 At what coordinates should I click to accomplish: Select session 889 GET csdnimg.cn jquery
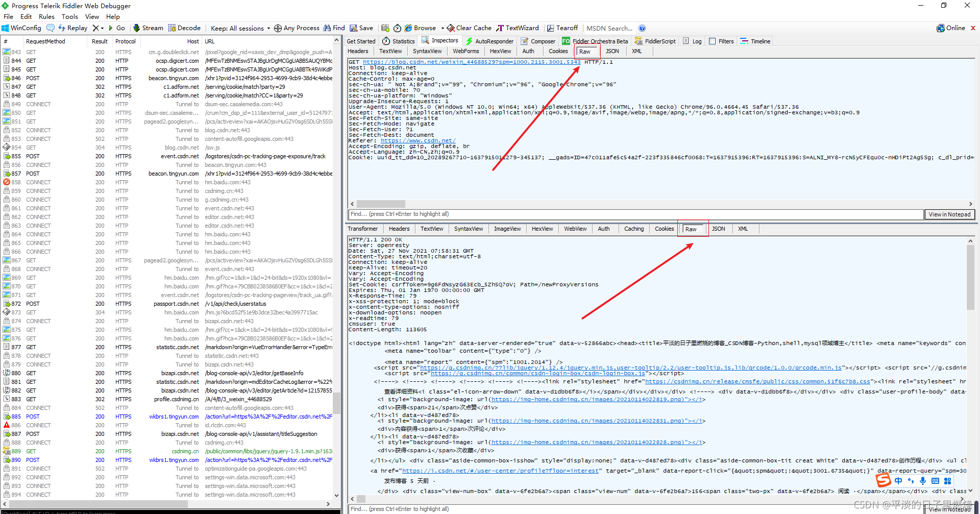tap(168, 451)
